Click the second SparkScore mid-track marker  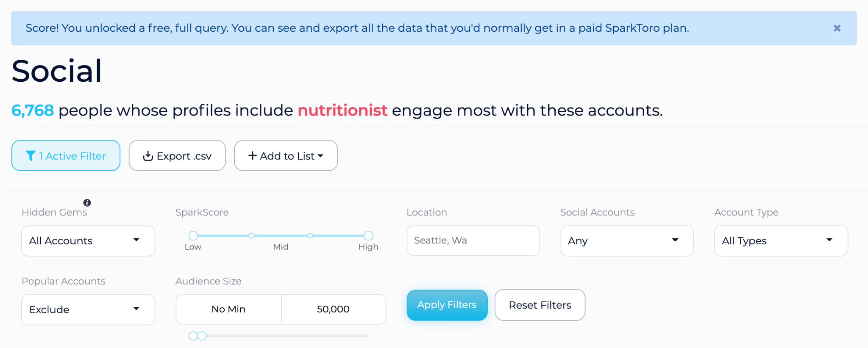coord(310,235)
